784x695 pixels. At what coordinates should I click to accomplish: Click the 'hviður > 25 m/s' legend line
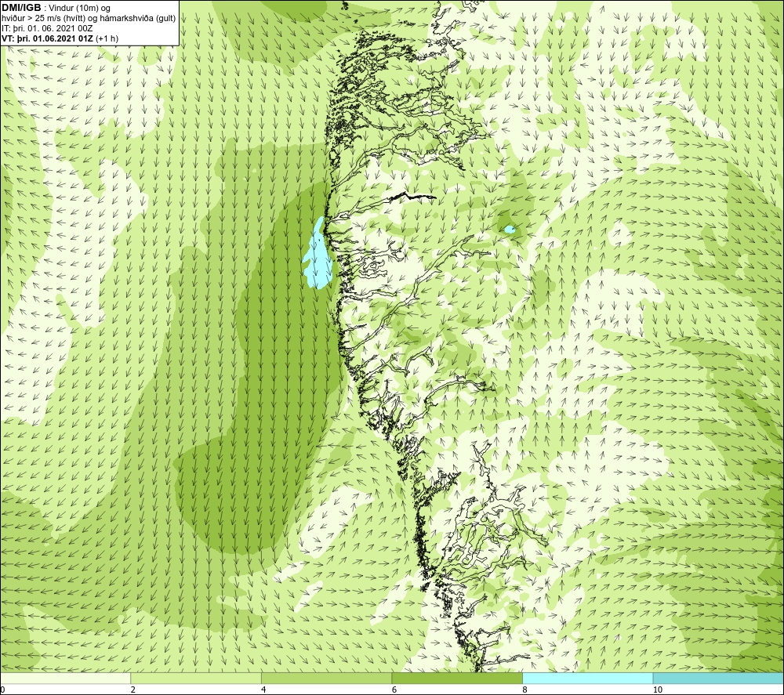(x=89, y=19)
